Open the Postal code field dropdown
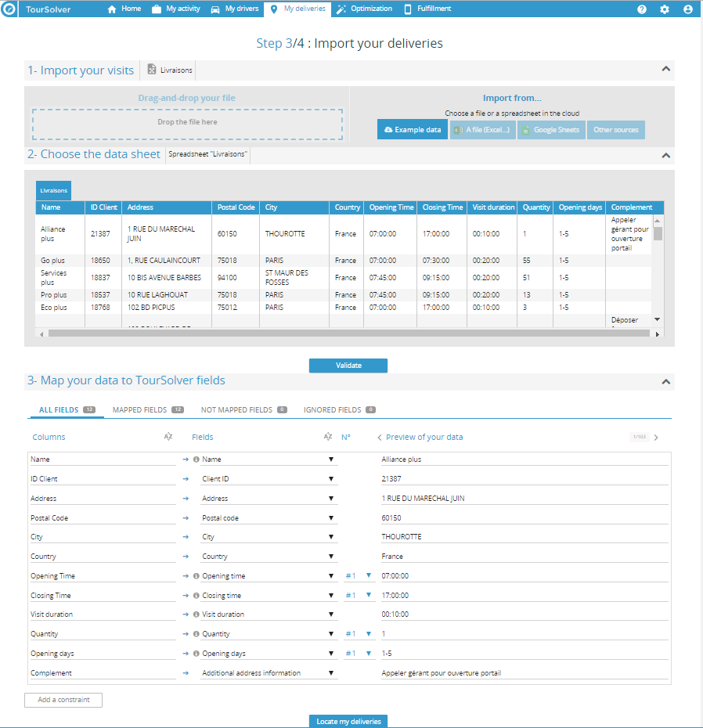703x728 pixels. (x=269, y=517)
